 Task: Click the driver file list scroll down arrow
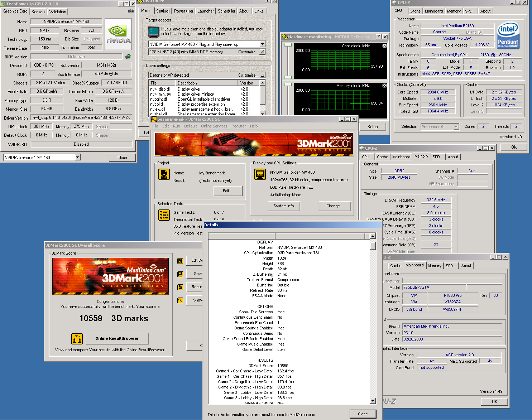(262, 114)
